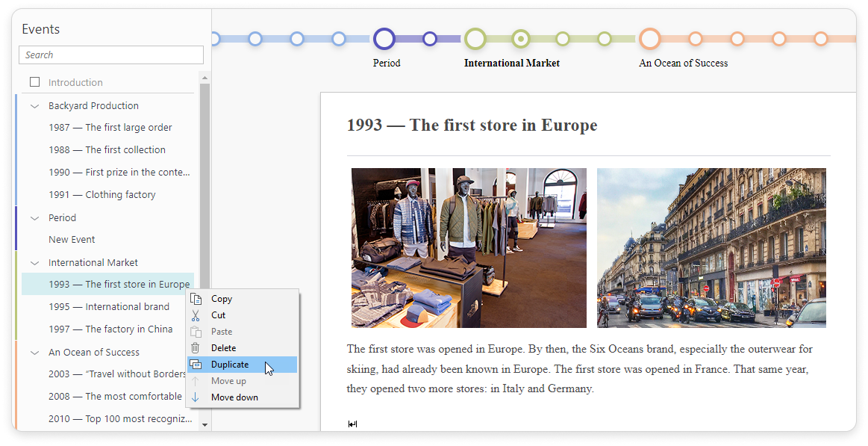Screen dimensions: 868x446
Task: Open the clothing store interior photo
Action: click(x=469, y=248)
